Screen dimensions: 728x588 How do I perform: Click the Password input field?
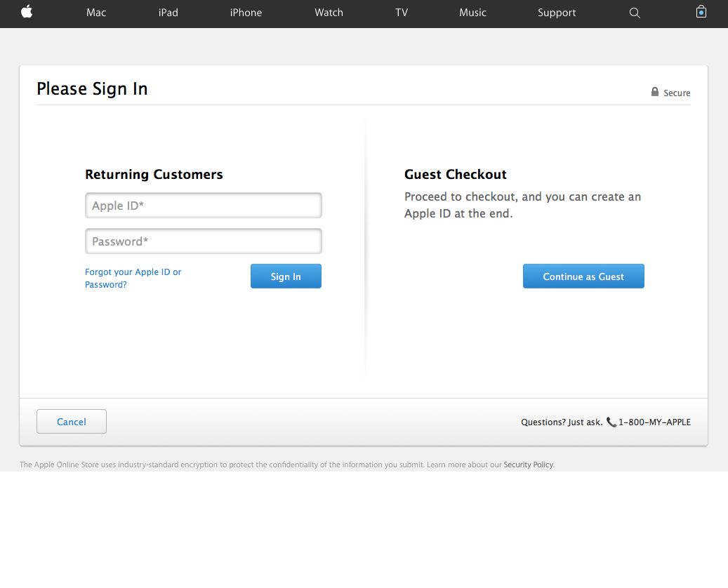click(x=203, y=241)
